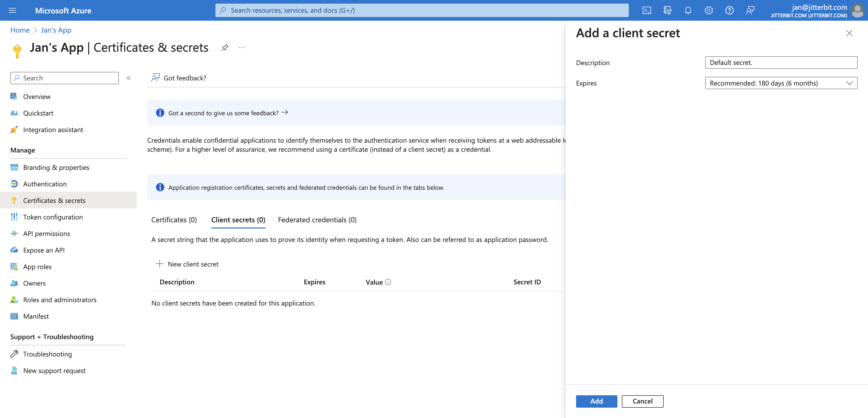Switch to the Certificates tab

(174, 219)
